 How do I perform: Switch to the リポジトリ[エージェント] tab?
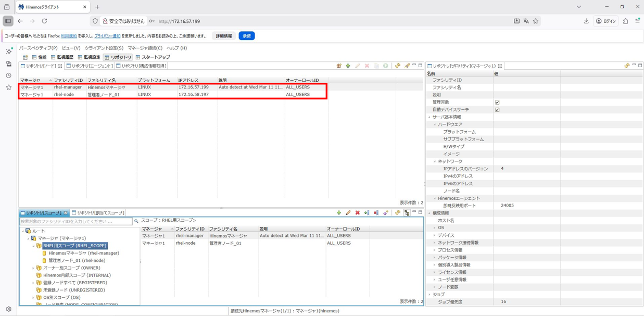coord(92,66)
